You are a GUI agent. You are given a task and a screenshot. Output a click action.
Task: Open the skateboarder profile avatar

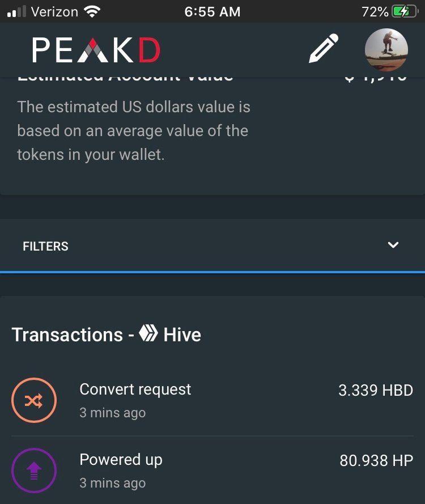pyautogui.click(x=386, y=49)
